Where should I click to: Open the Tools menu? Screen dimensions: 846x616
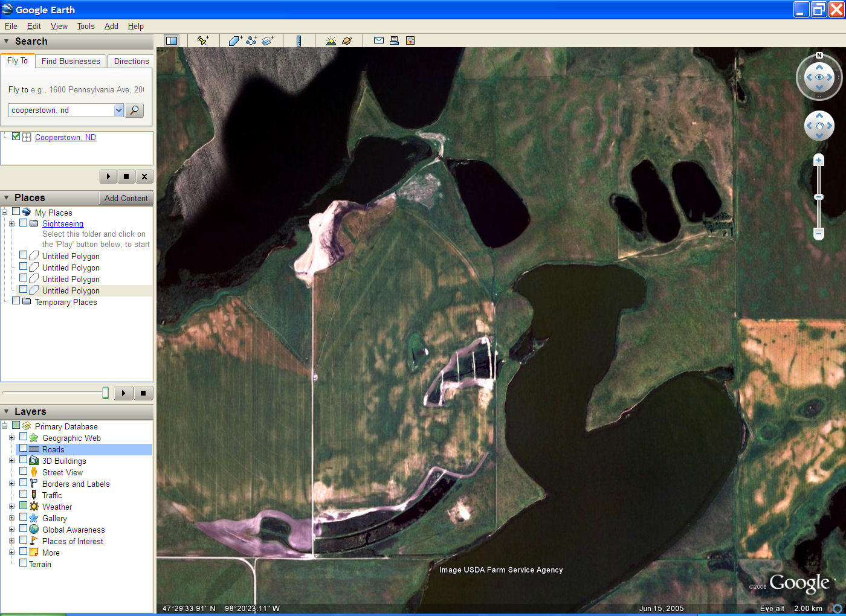(86, 26)
